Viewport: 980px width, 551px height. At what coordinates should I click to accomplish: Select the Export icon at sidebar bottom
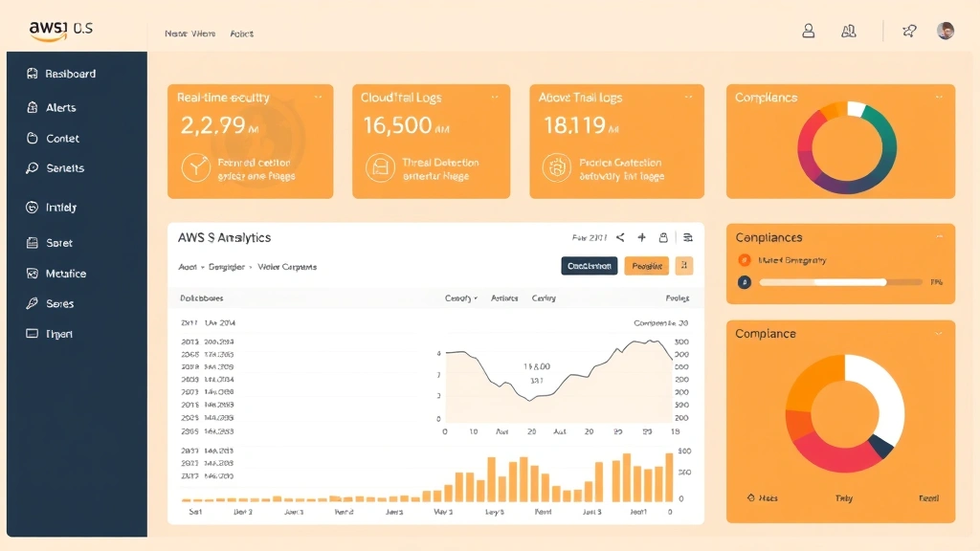pos(33,333)
